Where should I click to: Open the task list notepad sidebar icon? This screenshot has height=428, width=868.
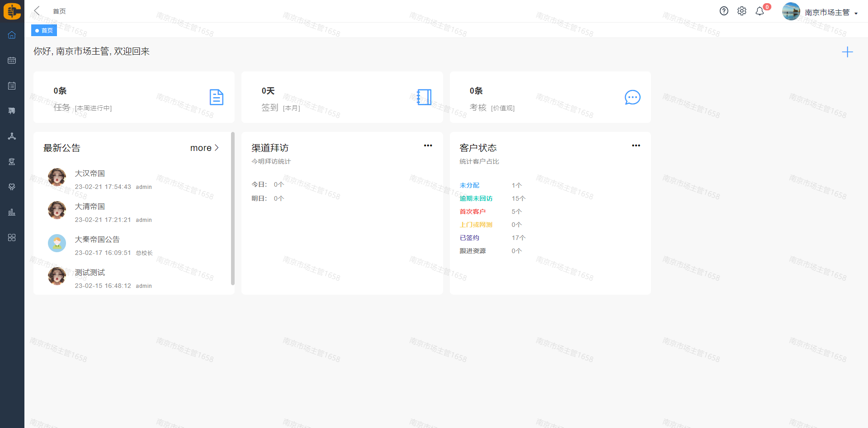click(12, 86)
